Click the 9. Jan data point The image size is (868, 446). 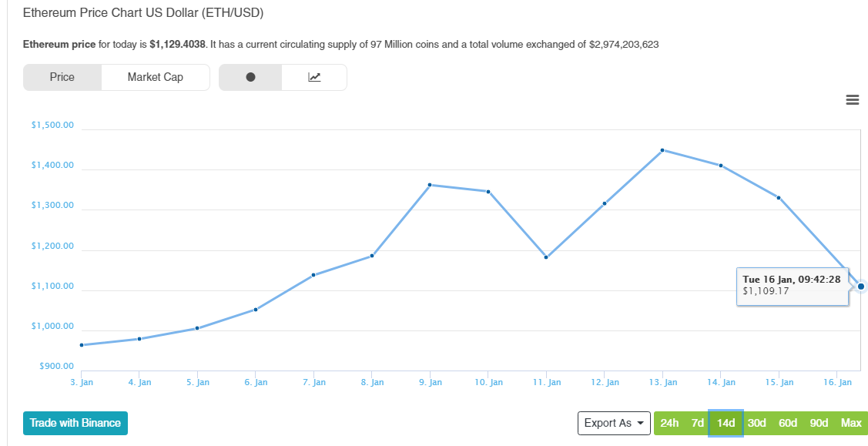click(x=430, y=185)
